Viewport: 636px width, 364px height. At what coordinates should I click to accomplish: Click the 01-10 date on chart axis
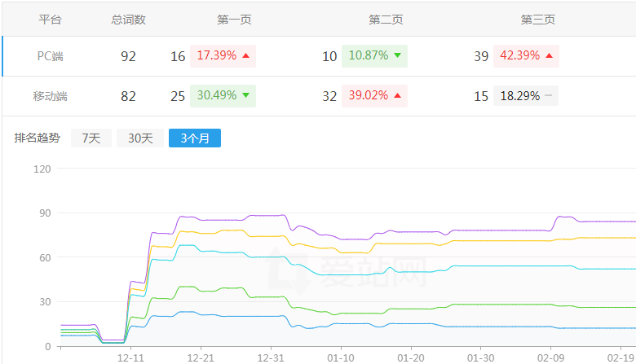tap(341, 357)
